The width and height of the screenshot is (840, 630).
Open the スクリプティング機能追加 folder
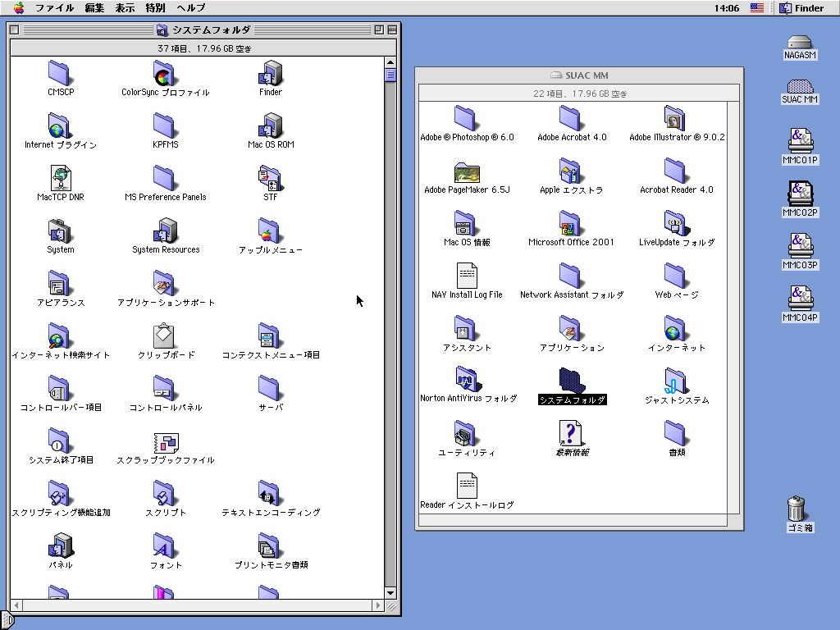[60, 493]
